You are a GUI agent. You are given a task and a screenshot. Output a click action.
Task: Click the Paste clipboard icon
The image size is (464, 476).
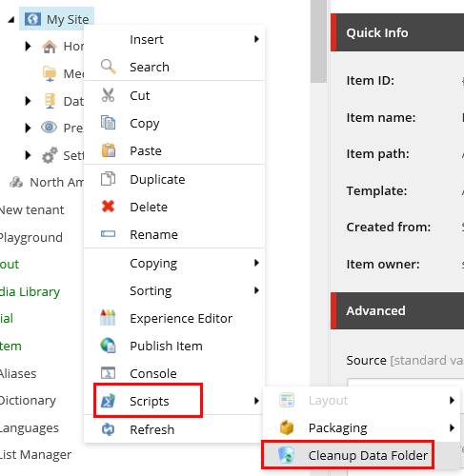[x=109, y=150]
